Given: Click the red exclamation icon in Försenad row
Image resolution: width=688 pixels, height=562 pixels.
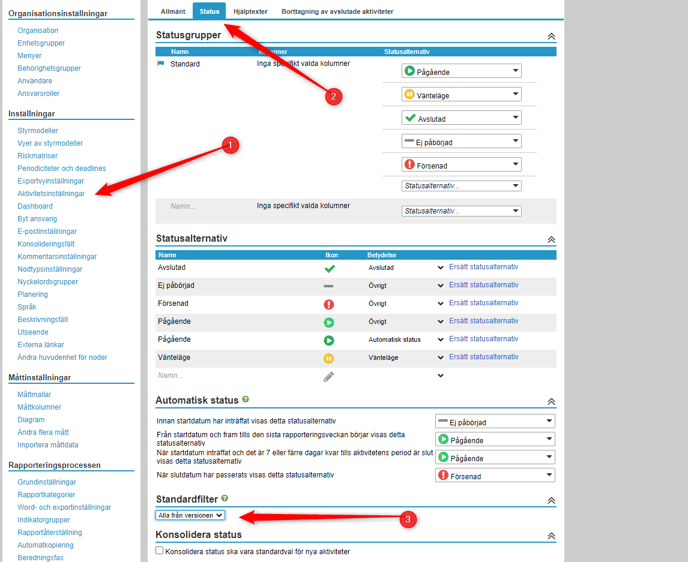Looking at the screenshot, I should [x=329, y=304].
